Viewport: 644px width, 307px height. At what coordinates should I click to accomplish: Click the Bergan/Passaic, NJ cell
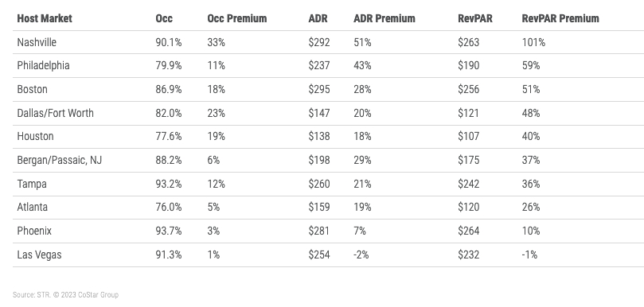pyautogui.click(x=59, y=160)
